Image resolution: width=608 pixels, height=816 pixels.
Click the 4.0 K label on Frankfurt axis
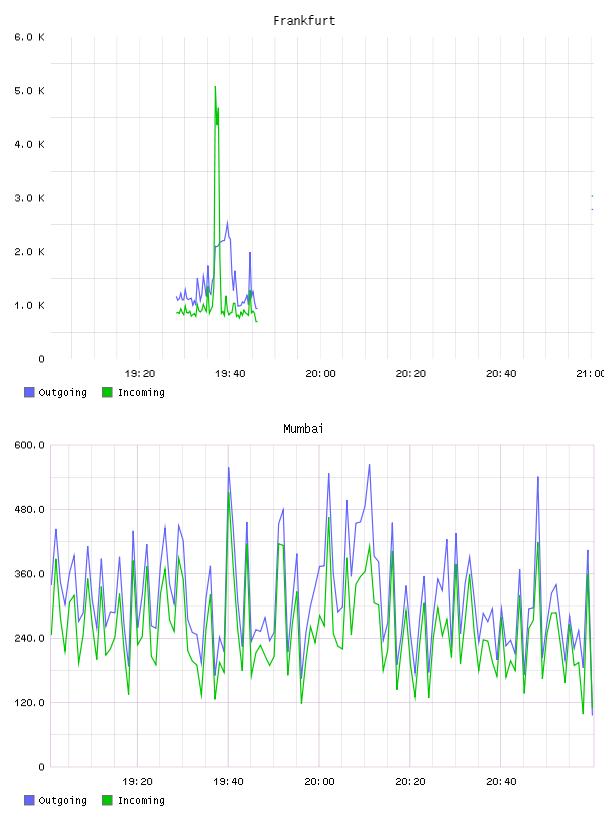coord(30,145)
